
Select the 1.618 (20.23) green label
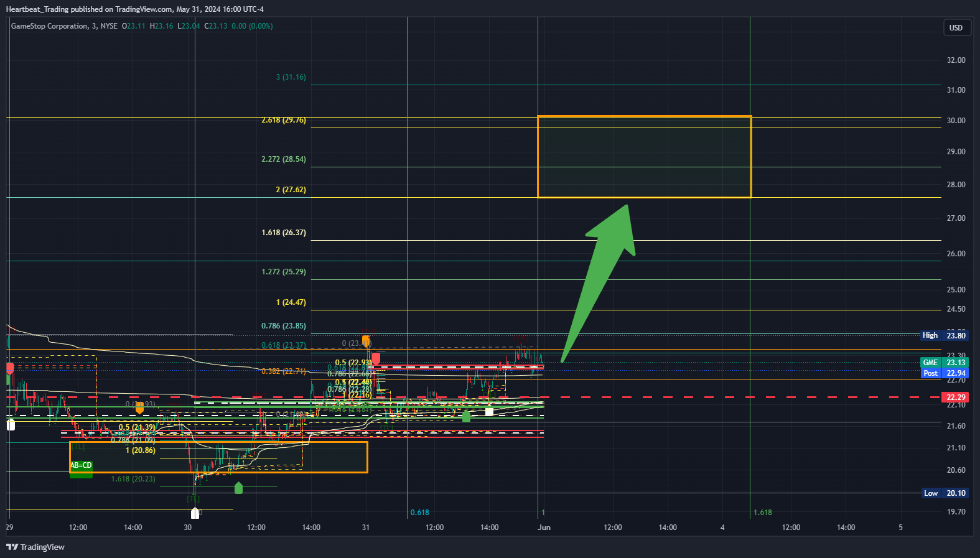pyautogui.click(x=133, y=479)
